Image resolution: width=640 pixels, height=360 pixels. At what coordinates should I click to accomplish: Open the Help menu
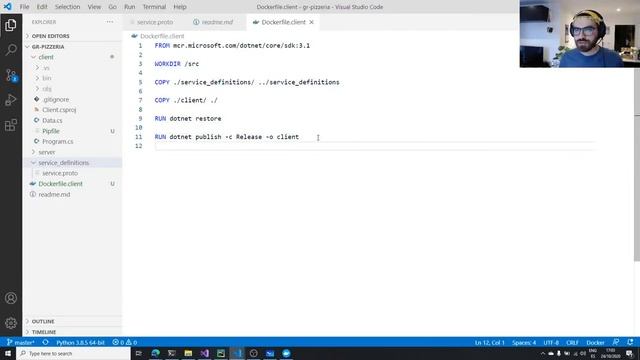click(x=180, y=7)
